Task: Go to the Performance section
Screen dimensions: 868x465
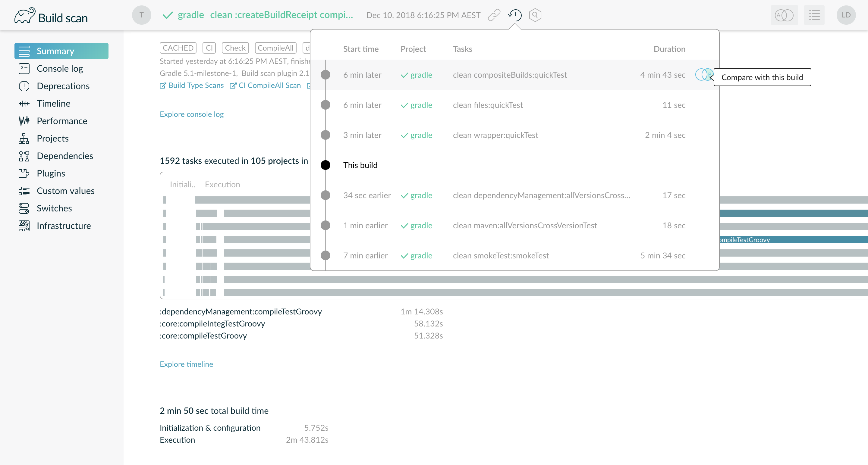Action: click(x=62, y=121)
